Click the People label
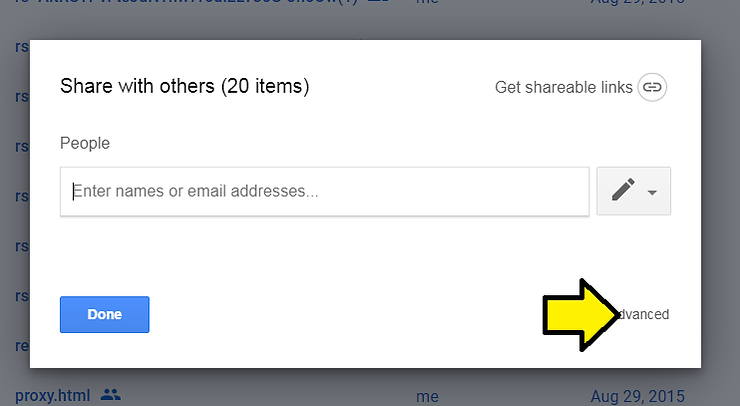The width and height of the screenshot is (740, 406). tap(85, 143)
